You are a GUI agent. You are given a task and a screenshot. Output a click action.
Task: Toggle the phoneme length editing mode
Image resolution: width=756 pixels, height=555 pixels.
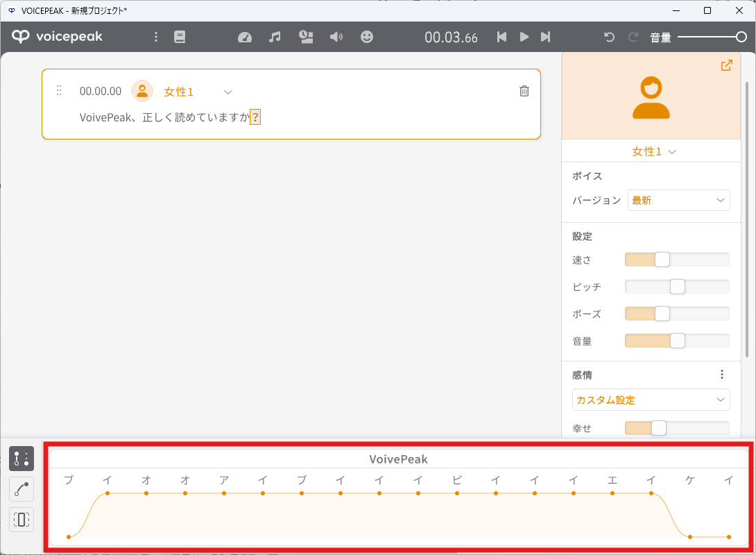(x=22, y=520)
